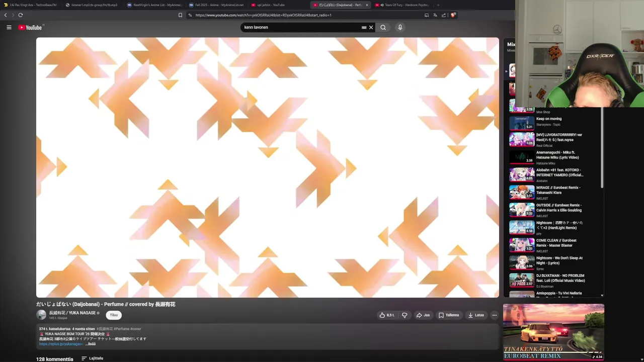Sort comments with the Lajittelu button
This screenshot has width=644, height=362.
click(93, 358)
